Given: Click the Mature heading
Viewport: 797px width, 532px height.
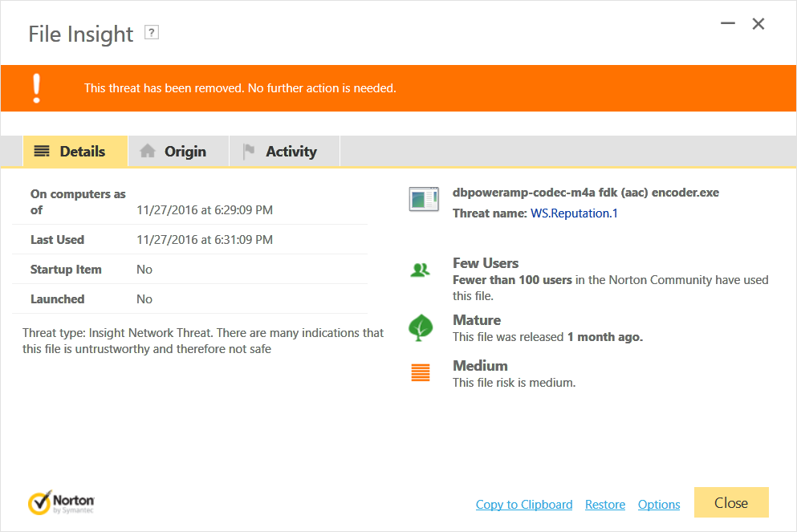Looking at the screenshot, I should coord(477,320).
